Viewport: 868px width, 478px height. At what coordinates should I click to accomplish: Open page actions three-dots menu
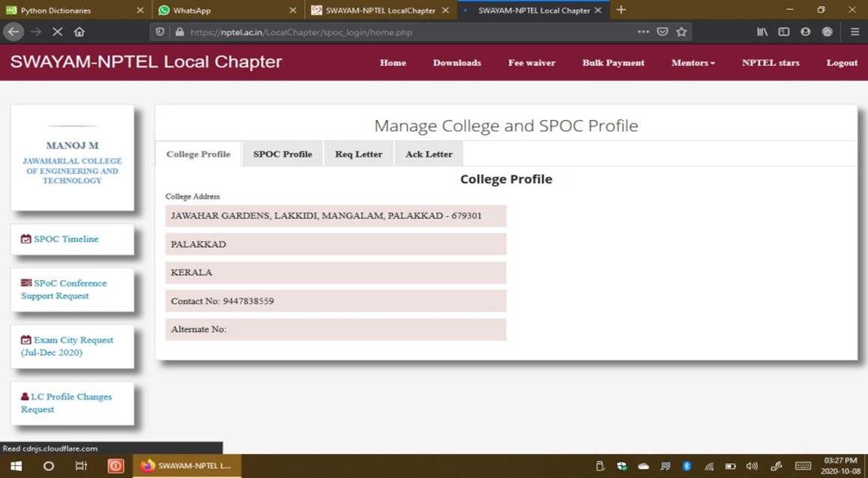[642, 31]
